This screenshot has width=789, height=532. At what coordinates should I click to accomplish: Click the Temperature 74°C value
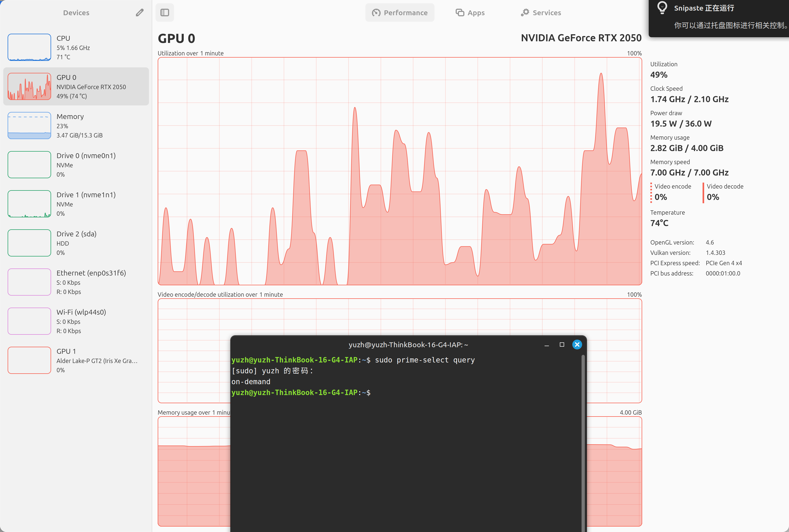659,223
